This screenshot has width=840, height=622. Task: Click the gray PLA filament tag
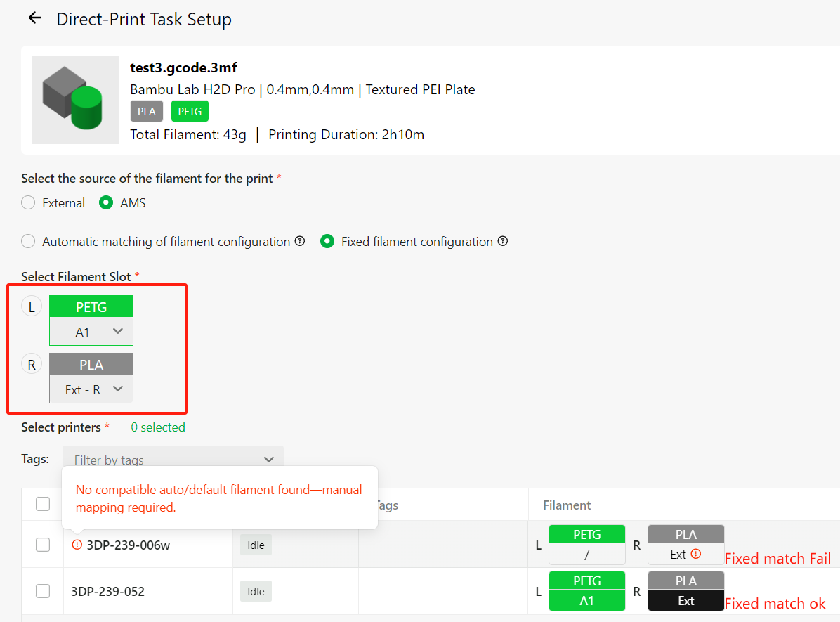tap(147, 112)
